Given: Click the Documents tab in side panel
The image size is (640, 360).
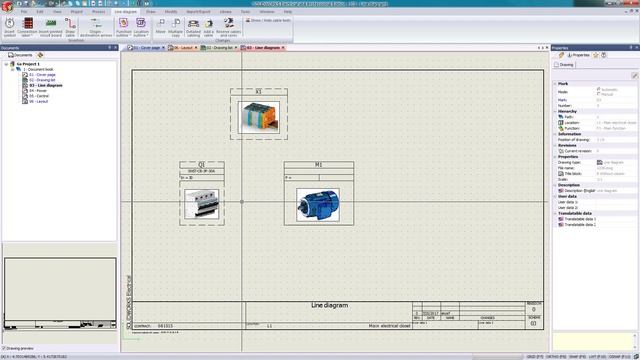Looking at the screenshot, I should point(20,55).
